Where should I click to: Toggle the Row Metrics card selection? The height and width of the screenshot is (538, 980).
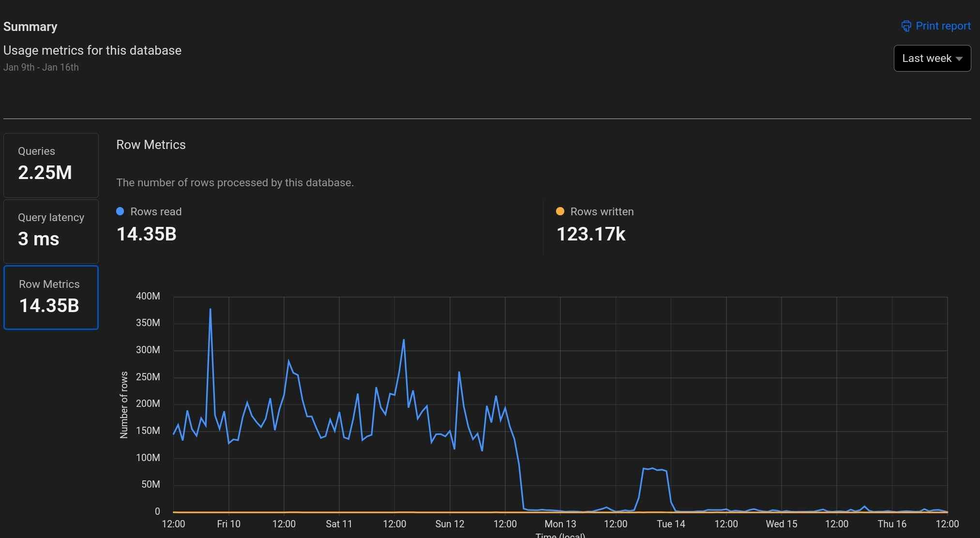coord(51,298)
